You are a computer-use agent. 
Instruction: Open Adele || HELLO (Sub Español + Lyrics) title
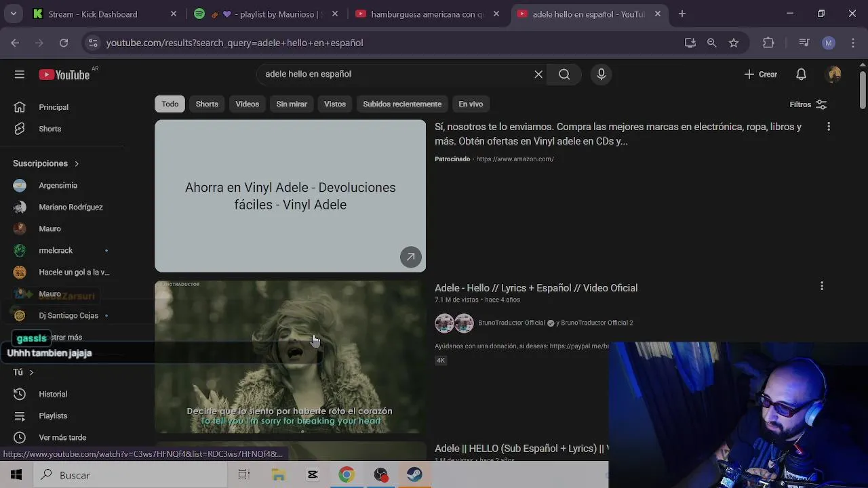coord(521,449)
